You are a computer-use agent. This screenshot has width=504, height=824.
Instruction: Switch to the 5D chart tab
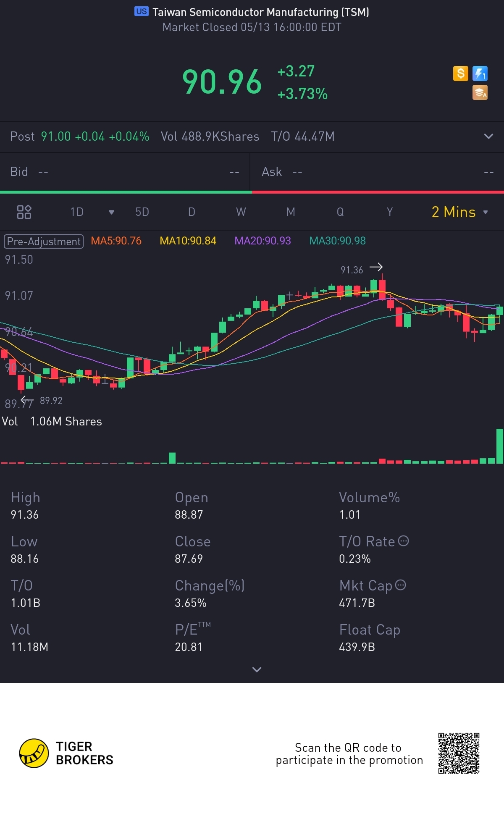point(142,212)
